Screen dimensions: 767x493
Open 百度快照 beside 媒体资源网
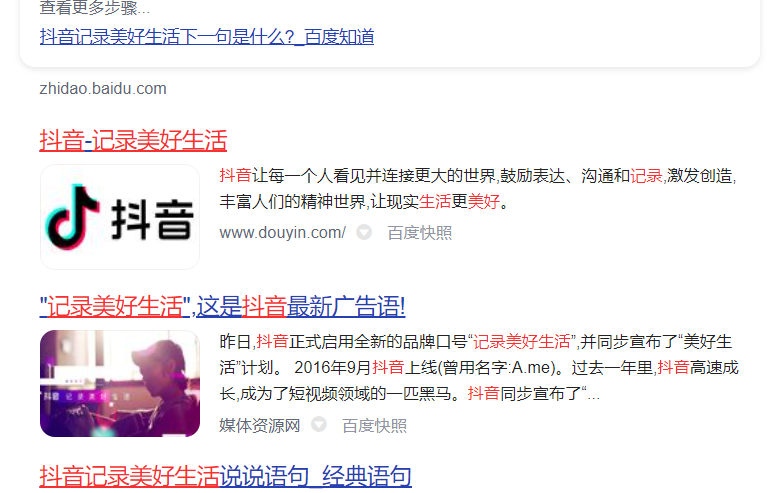pos(374,426)
